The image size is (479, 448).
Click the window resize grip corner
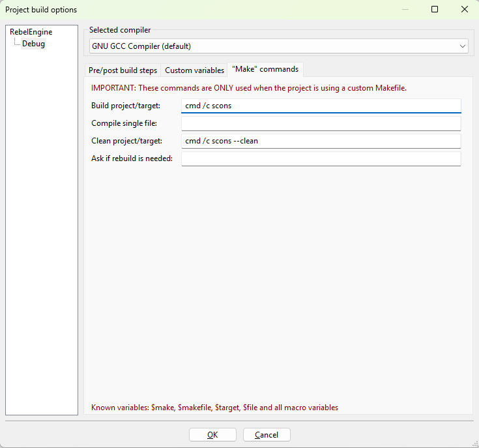[475, 444]
